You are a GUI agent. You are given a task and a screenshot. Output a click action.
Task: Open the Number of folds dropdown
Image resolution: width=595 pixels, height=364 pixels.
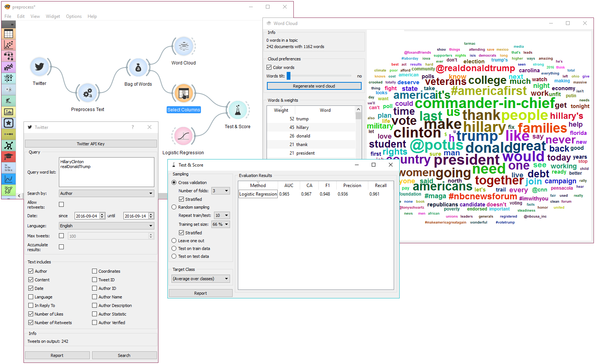(x=221, y=191)
